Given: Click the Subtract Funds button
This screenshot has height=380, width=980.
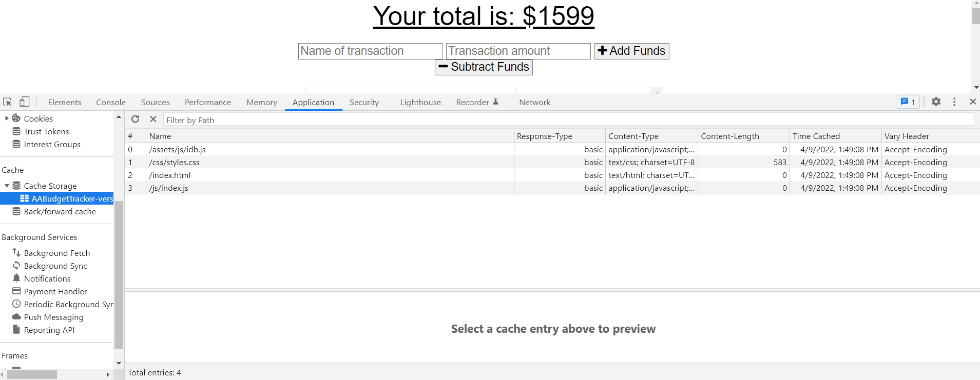Looking at the screenshot, I should tap(483, 67).
